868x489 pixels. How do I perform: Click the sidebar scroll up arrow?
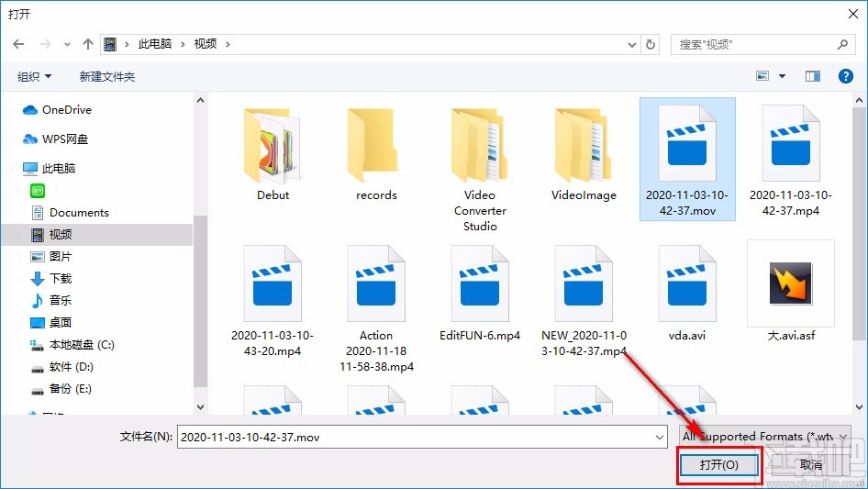point(200,100)
